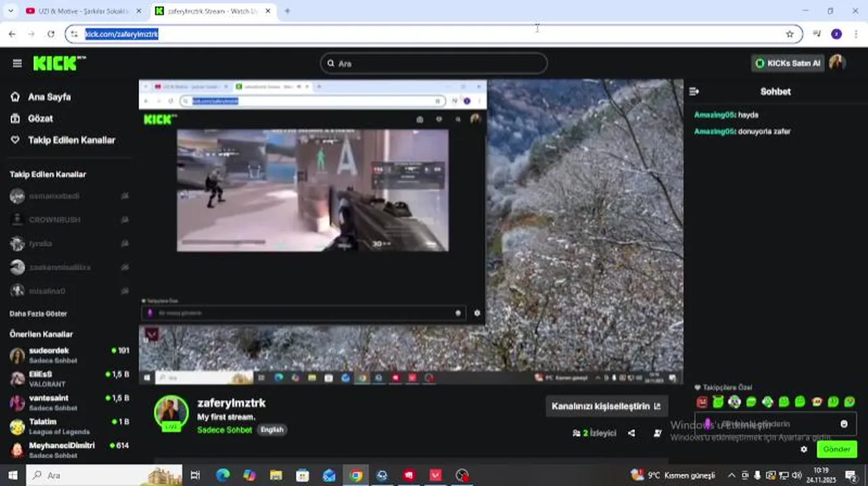Click the 2 İzleyici viewer count
Viewport: 868px width, 486px height.
coord(594,433)
